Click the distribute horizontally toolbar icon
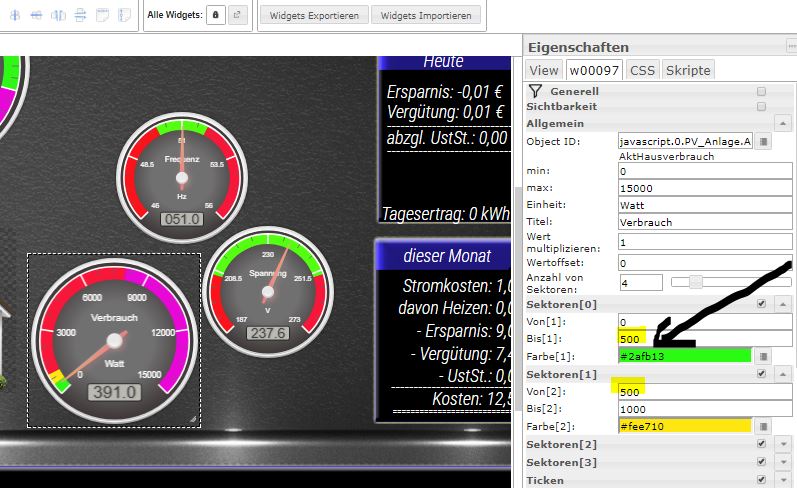Image resolution: width=797 pixels, height=488 pixels. click(x=59, y=16)
